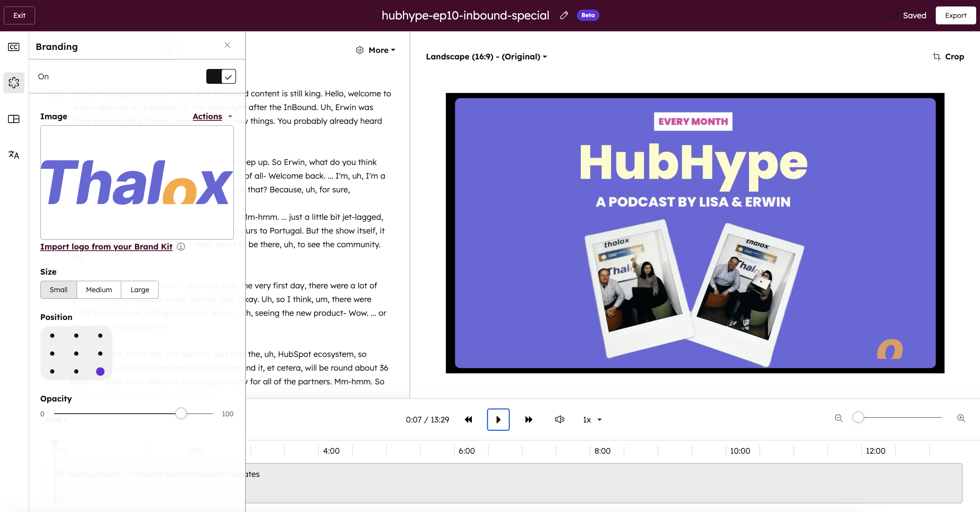The image size is (980, 512).
Task: Open the Translate sidebar panel icon
Action: click(x=14, y=154)
